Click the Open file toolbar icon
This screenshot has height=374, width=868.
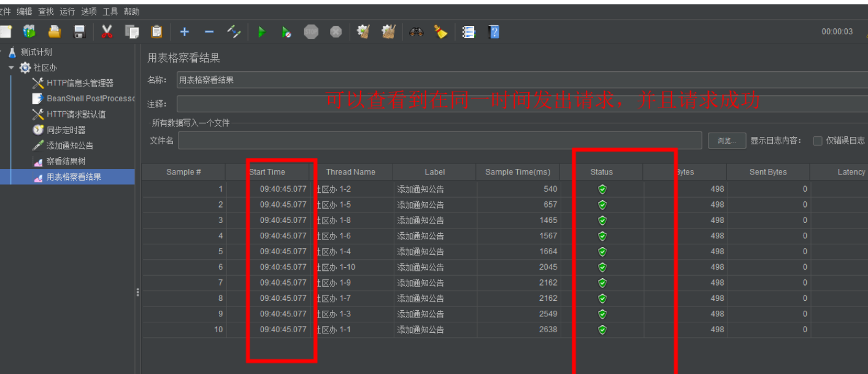[x=55, y=31]
